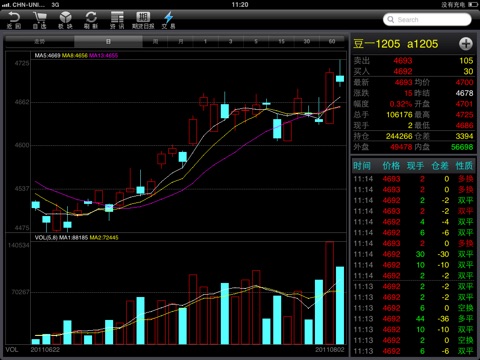Click the MA2:72445 volume label
This screenshot has height=360, width=480.
click(104, 237)
